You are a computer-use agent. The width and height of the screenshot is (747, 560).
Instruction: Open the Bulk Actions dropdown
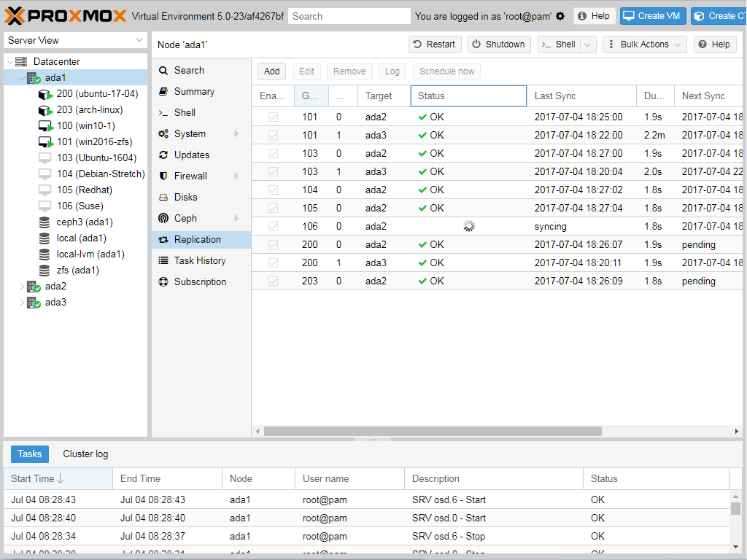click(643, 44)
